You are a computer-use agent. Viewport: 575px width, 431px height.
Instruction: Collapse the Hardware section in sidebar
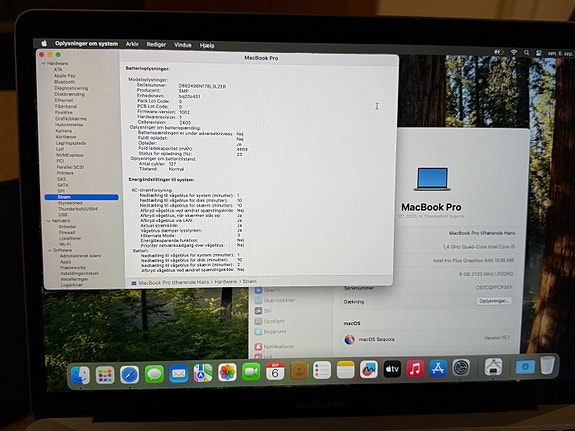[x=44, y=63]
